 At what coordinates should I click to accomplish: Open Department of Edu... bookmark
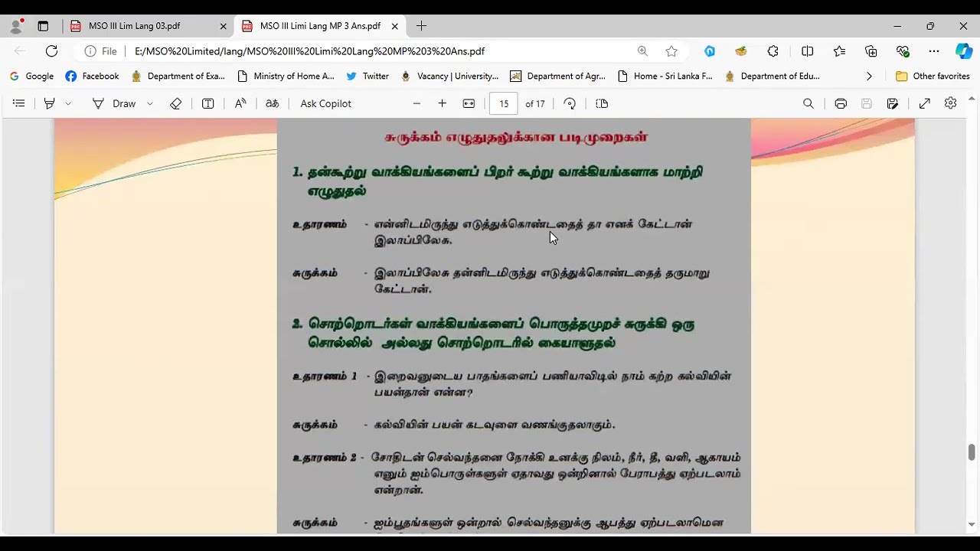772,77
